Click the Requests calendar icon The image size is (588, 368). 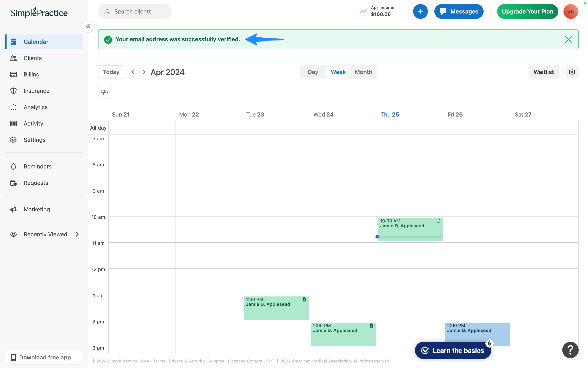(13, 183)
